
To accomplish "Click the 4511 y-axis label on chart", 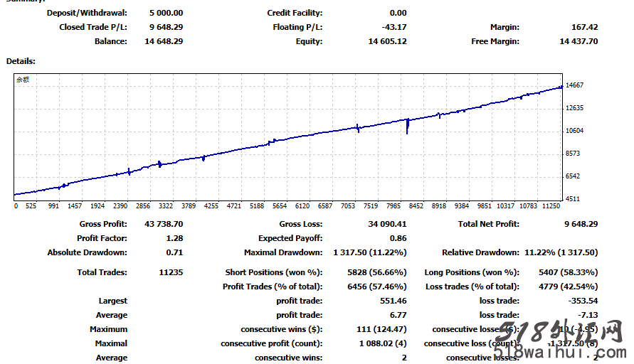I will click(573, 199).
